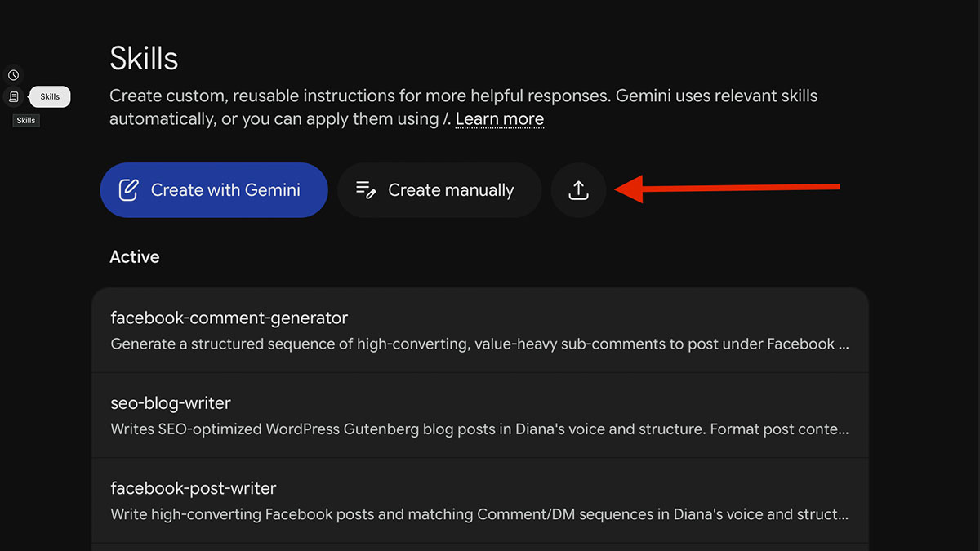Click description starting 'Generate a structured sequence'
The image size is (980, 551).
click(x=480, y=344)
